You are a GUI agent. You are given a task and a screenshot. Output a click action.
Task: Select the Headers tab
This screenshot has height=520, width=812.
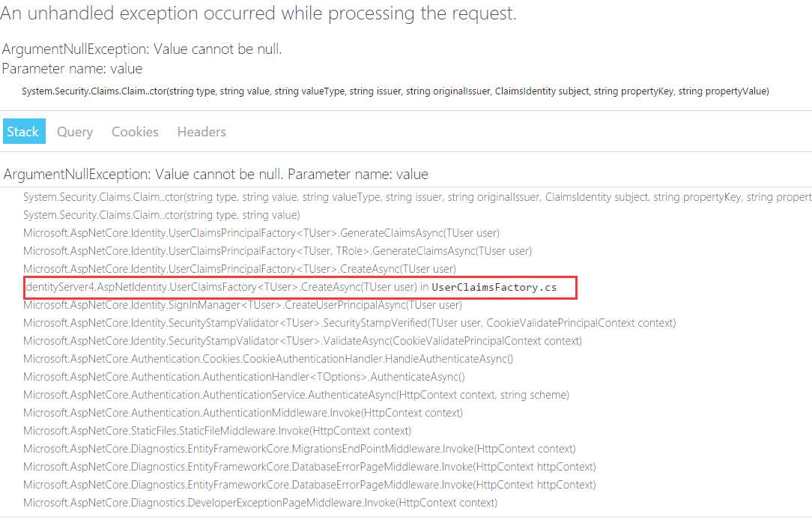202,132
